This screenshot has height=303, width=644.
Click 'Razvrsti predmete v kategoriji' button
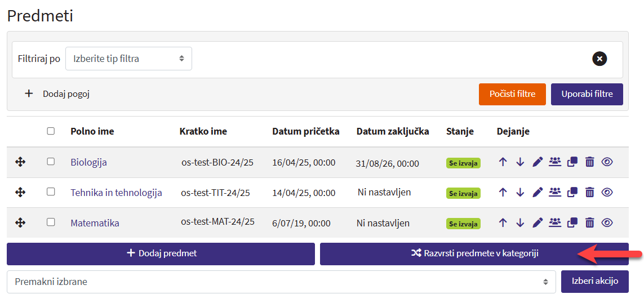474,253
